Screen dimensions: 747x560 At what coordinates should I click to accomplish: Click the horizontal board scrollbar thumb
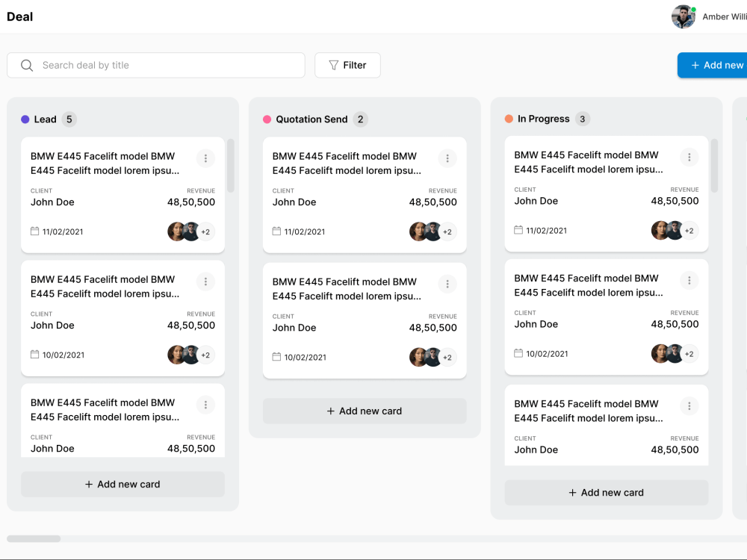click(34, 538)
